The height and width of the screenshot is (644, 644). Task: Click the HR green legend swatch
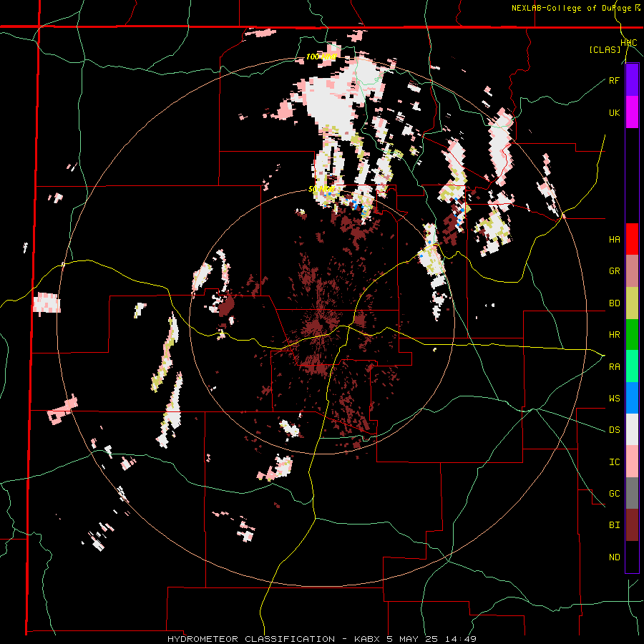[632, 335]
